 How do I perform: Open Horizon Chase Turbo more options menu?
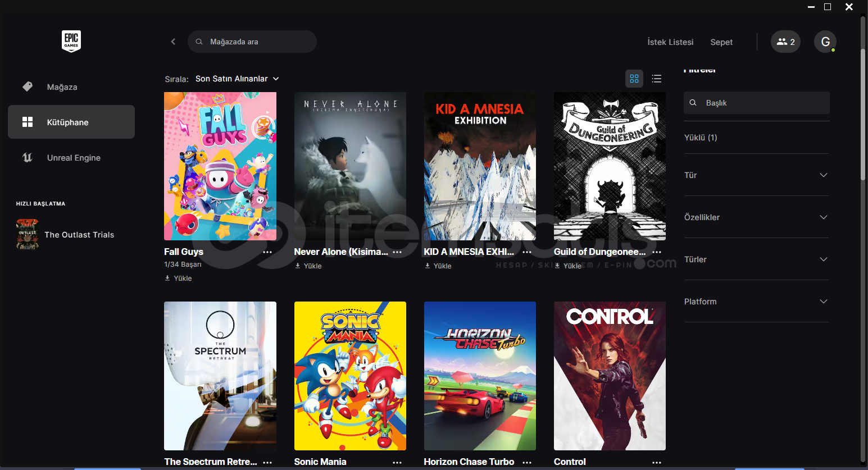(x=527, y=462)
